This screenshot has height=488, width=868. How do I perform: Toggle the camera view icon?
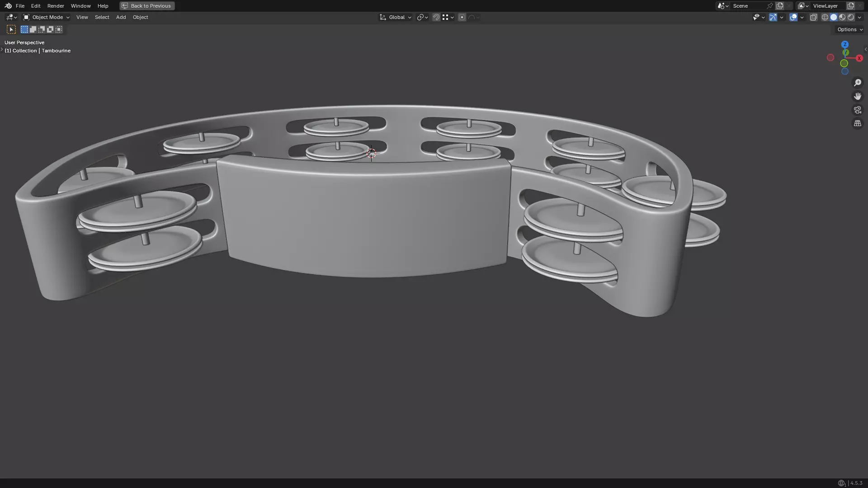click(857, 110)
